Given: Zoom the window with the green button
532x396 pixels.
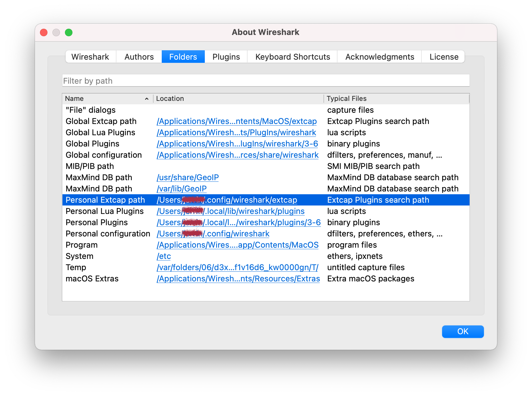Looking at the screenshot, I should tap(69, 32).
